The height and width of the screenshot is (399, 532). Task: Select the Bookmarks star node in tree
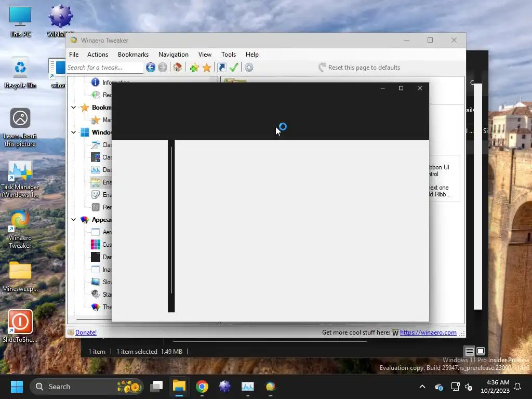pos(85,108)
